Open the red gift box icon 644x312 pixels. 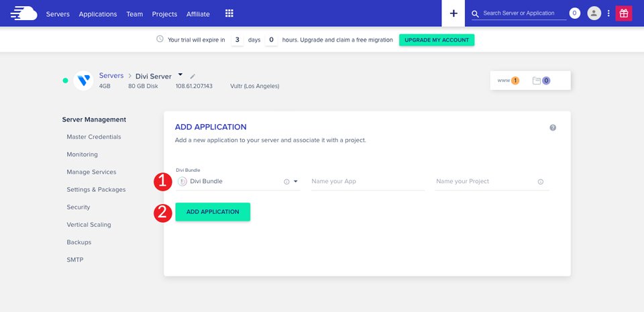click(x=623, y=13)
